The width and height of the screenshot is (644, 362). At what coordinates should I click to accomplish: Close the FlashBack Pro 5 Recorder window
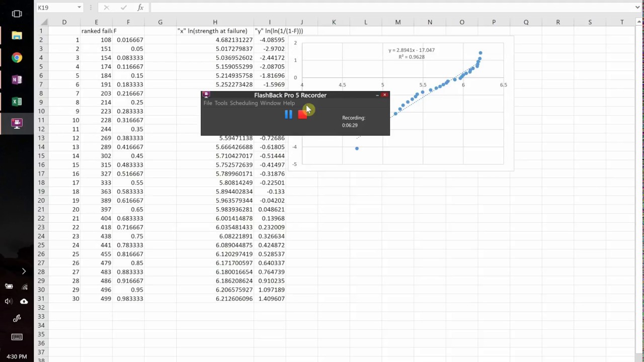[x=384, y=95]
